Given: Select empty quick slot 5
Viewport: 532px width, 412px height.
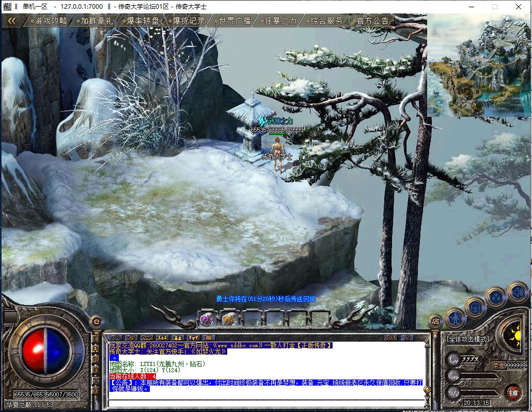Looking at the screenshot, I should tap(298, 319).
